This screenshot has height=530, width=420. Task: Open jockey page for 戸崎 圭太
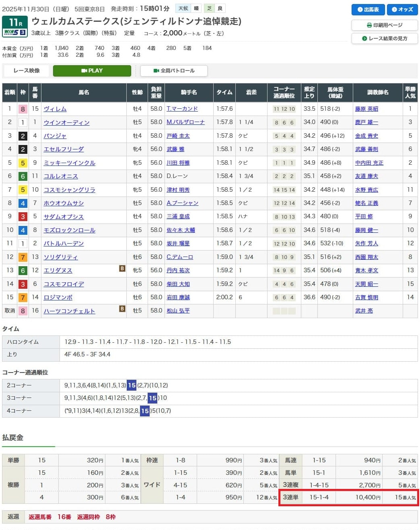(178, 136)
